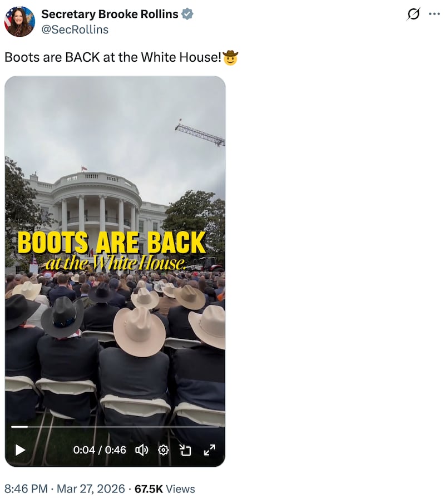This screenshot has width=445, height=504.
Task: Open the Grok icon at top right
Action: click(413, 14)
